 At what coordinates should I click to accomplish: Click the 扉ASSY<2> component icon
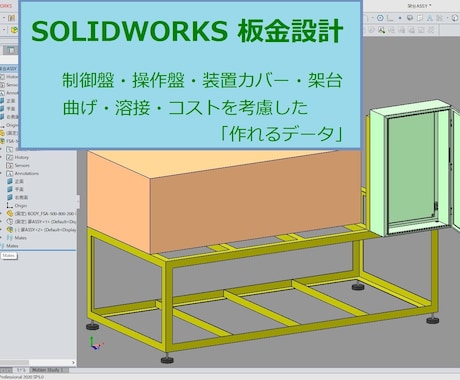(10, 230)
